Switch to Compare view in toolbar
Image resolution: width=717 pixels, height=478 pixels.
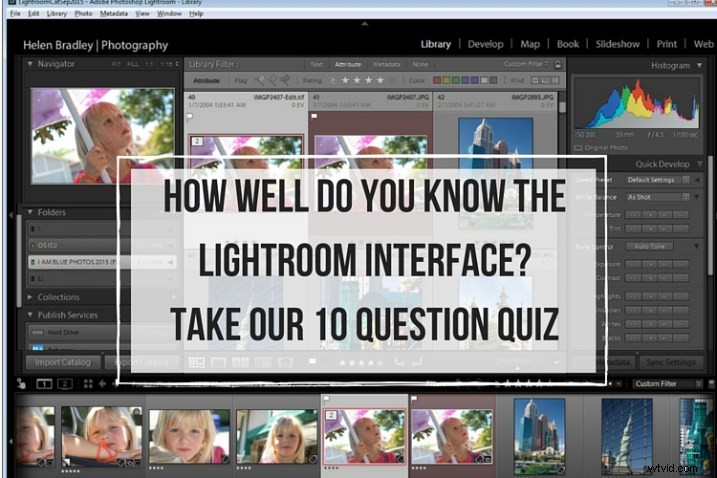241,363
